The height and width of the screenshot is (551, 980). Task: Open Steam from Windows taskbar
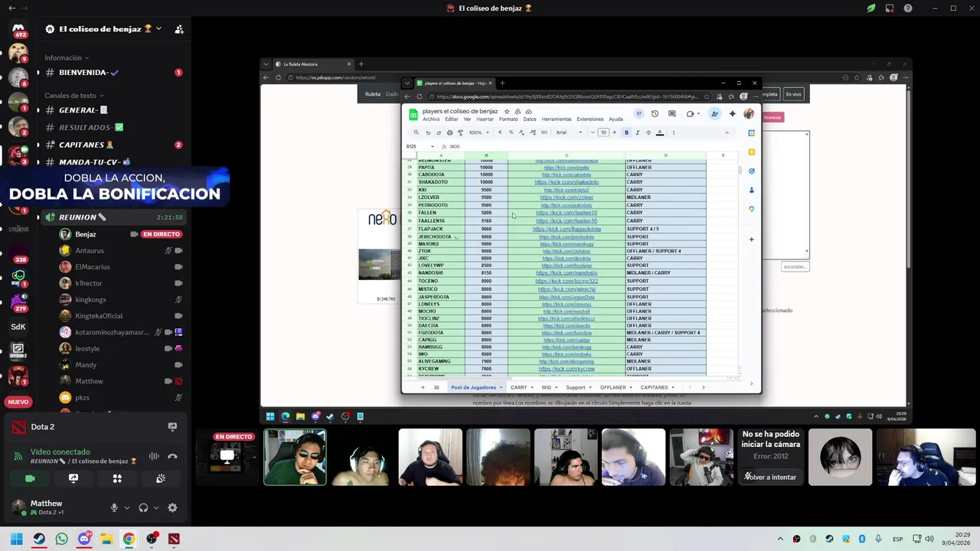39,539
